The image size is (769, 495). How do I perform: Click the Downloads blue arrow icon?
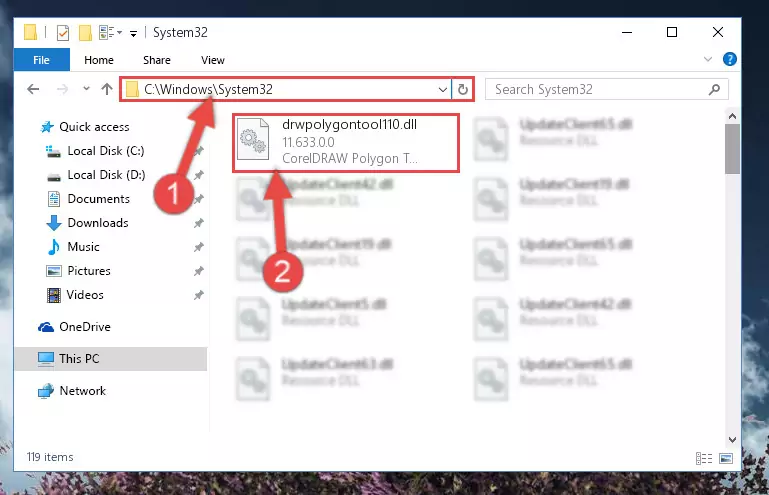[x=53, y=223]
